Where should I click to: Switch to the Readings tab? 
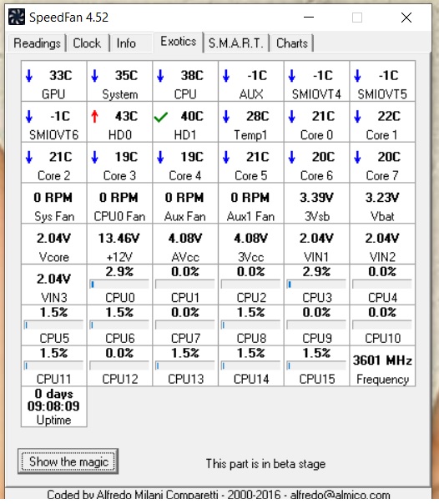tap(37, 43)
